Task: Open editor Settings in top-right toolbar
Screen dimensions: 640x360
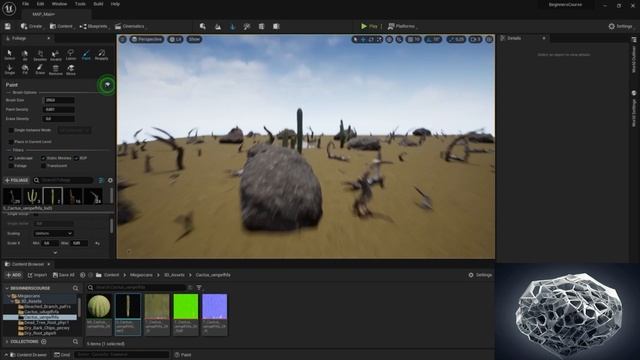Action: coord(620,26)
